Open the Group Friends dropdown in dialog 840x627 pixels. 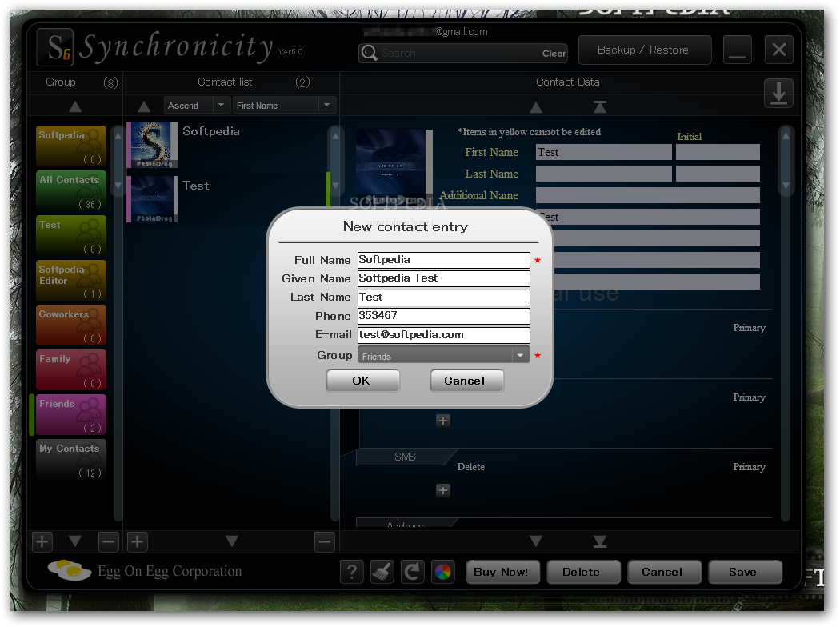(443, 356)
